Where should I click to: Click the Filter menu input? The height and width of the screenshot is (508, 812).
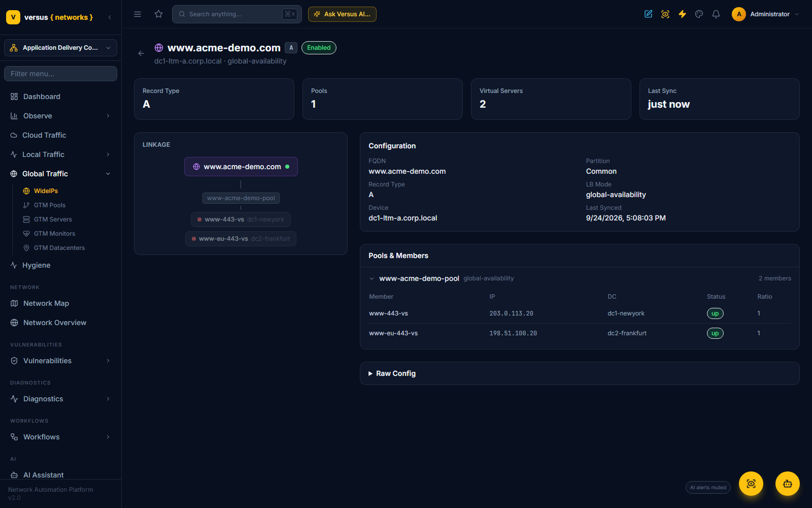[x=60, y=74]
